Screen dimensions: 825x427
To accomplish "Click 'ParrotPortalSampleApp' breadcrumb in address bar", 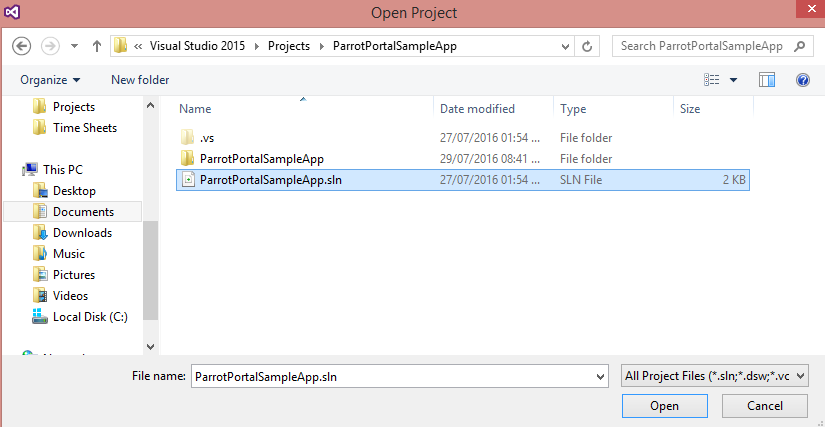I will point(395,46).
